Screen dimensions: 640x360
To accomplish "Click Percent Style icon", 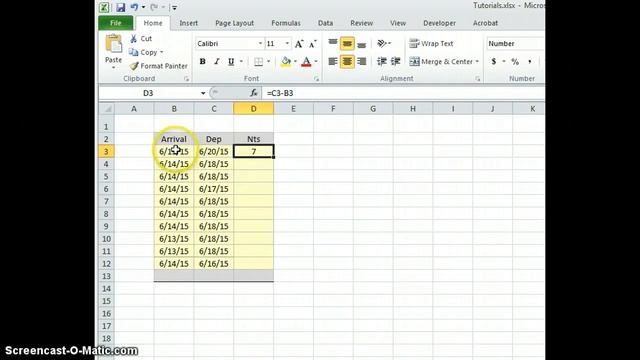I will [x=515, y=62].
